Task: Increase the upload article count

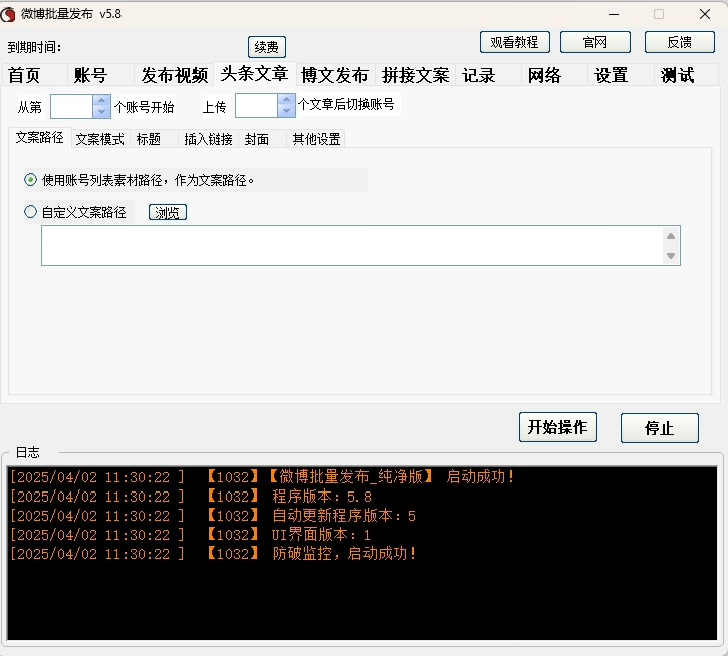Action: (286, 99)
